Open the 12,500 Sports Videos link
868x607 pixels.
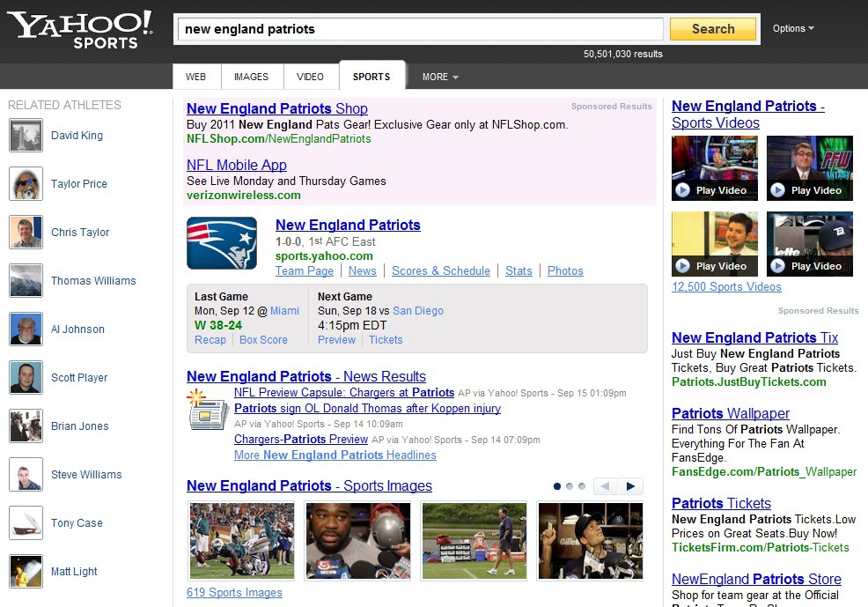pyautogui.click(x=726, y=287)
